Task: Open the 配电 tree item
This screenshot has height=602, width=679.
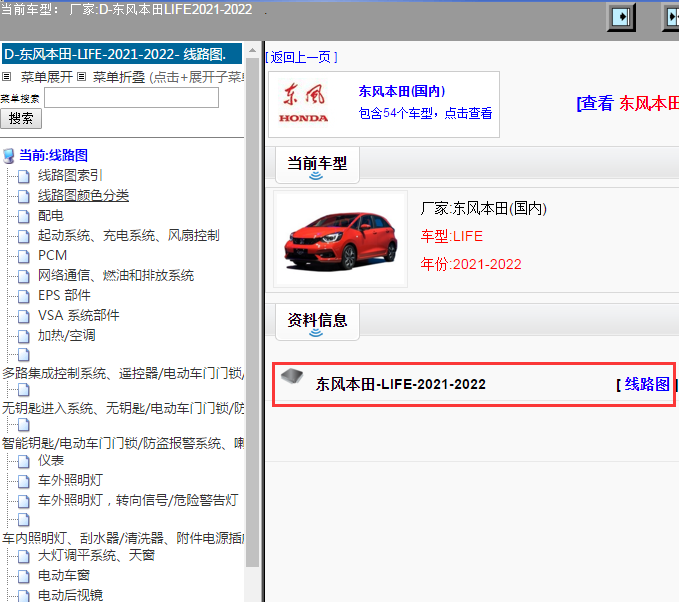Action: pyautogui.click(x=51, y=215)
